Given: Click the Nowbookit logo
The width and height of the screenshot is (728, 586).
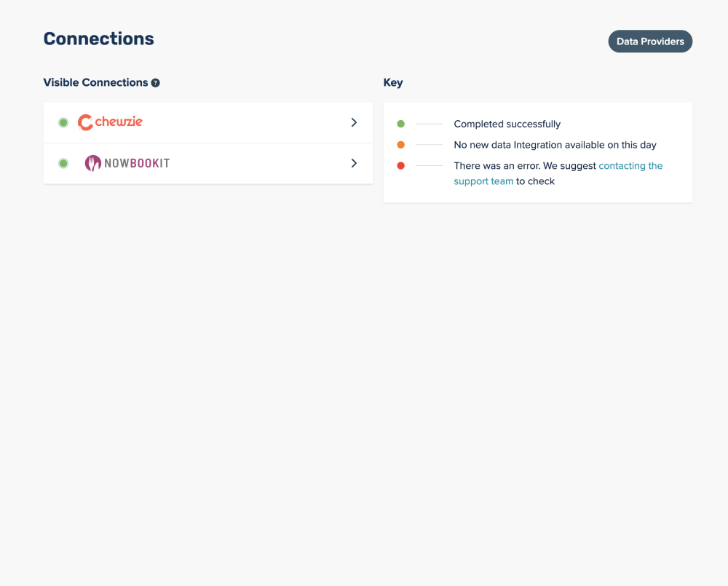Looking at the screenshot, I should [127, 163].
